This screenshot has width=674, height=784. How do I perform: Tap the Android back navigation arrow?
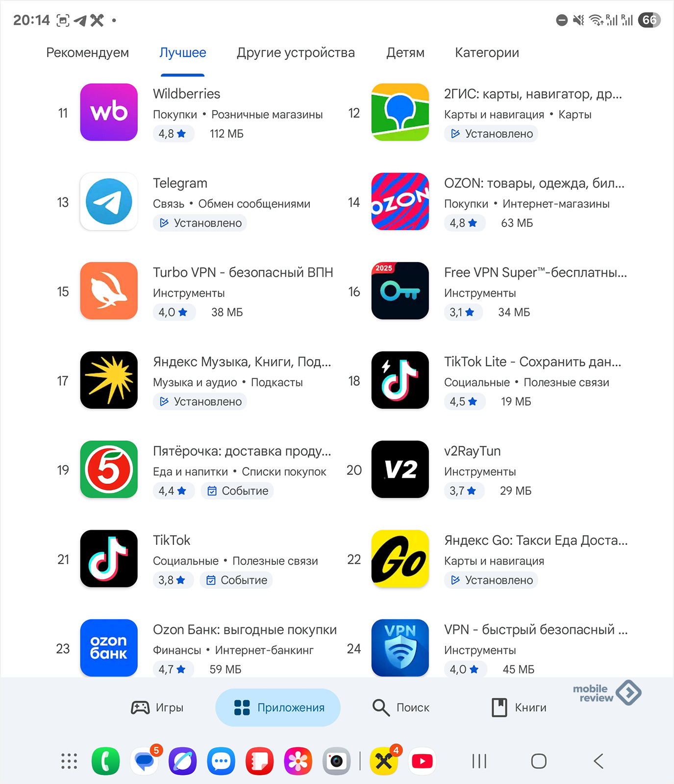coord(599,761)
